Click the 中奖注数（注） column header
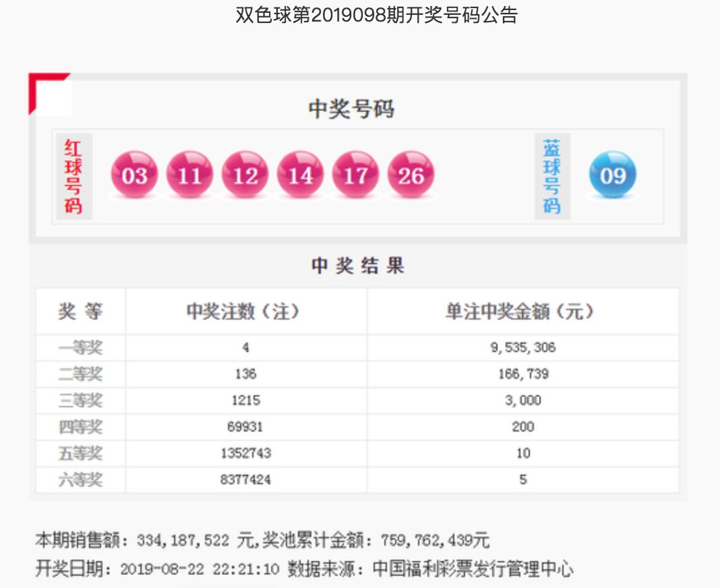 [x=243, y=311]
